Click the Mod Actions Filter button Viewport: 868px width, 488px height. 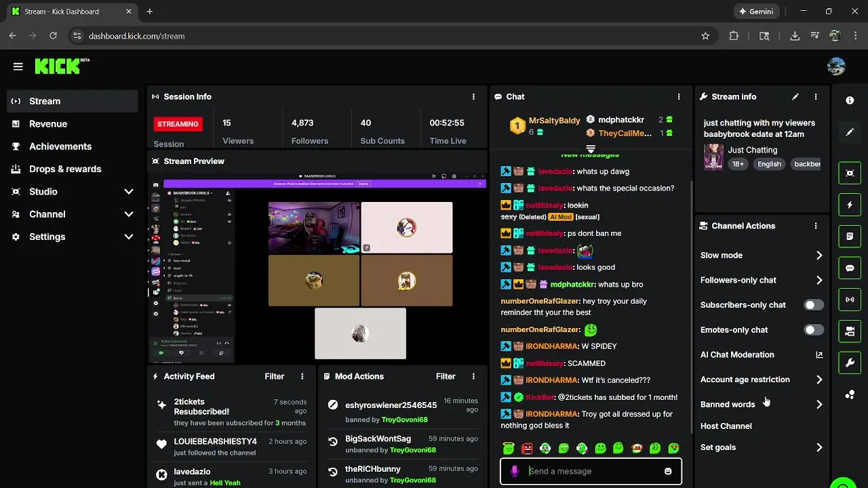(446, 376)
